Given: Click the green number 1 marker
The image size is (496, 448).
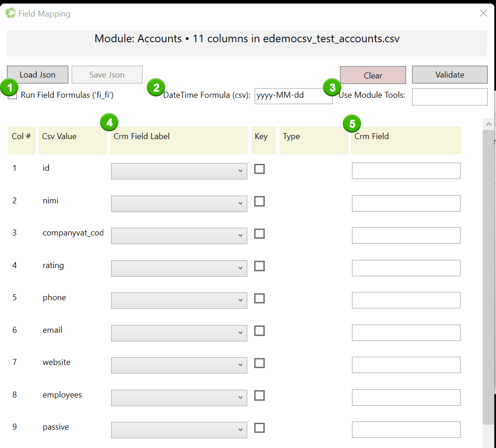Looking at the screenshot, I should pyautogui.click(x=10, y=86).
